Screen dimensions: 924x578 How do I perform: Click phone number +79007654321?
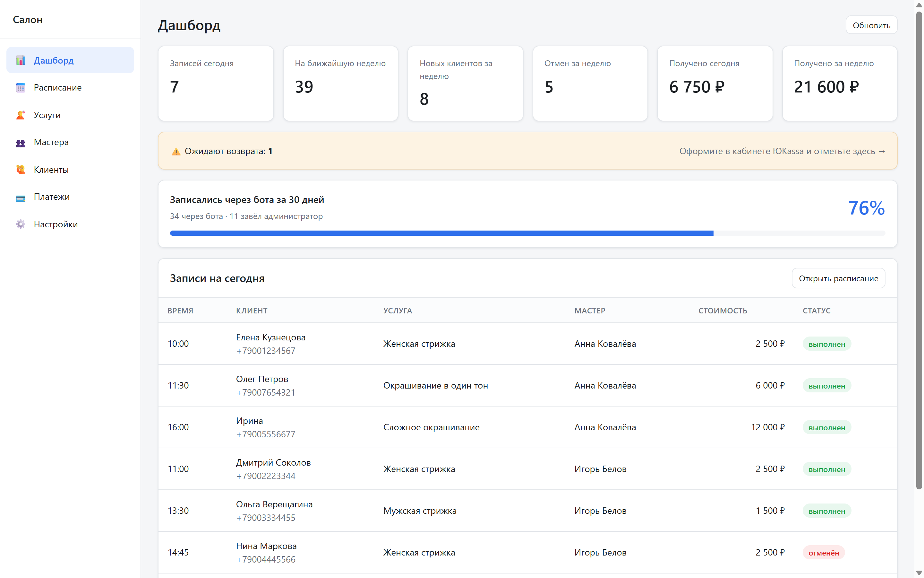point(266,393)
